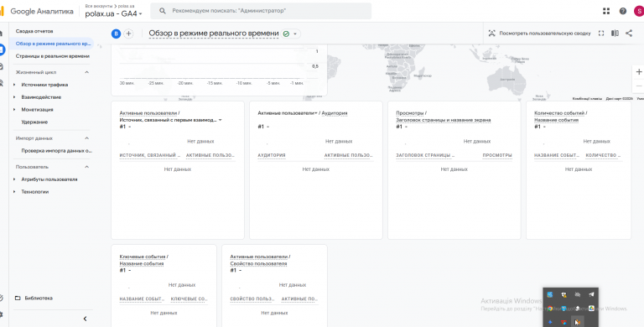
Task: Open the account avatar menu
Action: [x=640, y=11]
